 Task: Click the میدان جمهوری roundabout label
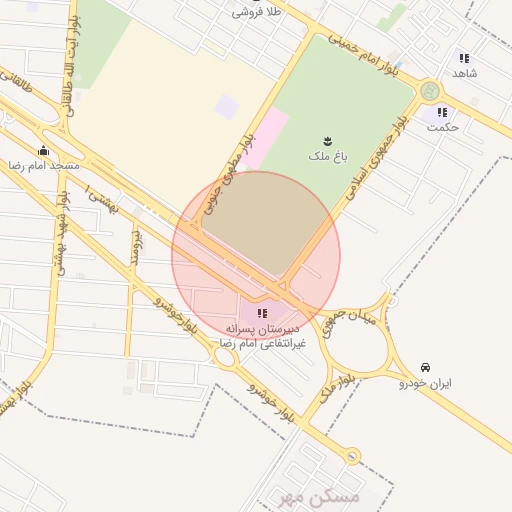pos(348,322)
